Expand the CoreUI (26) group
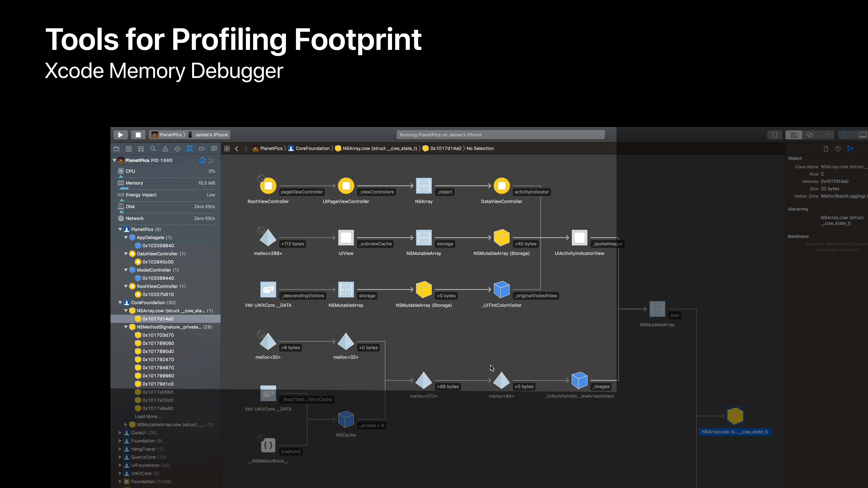The image size is (868, 488). tap(120, 433)
